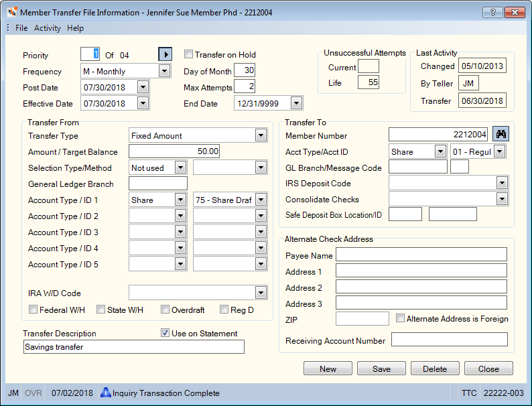The width and height of the screenshot is (532, 406).
Task: Click the Safe Deposit Box ID field
Action: pos(453,214)
